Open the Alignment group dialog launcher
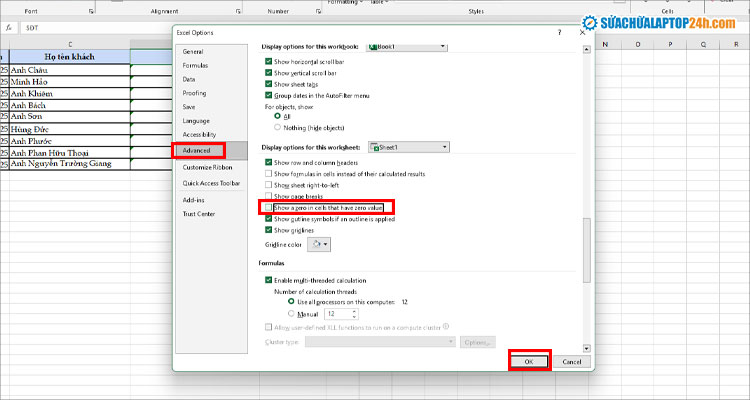This screenshot has width=750, height=400. coord(239,11)
